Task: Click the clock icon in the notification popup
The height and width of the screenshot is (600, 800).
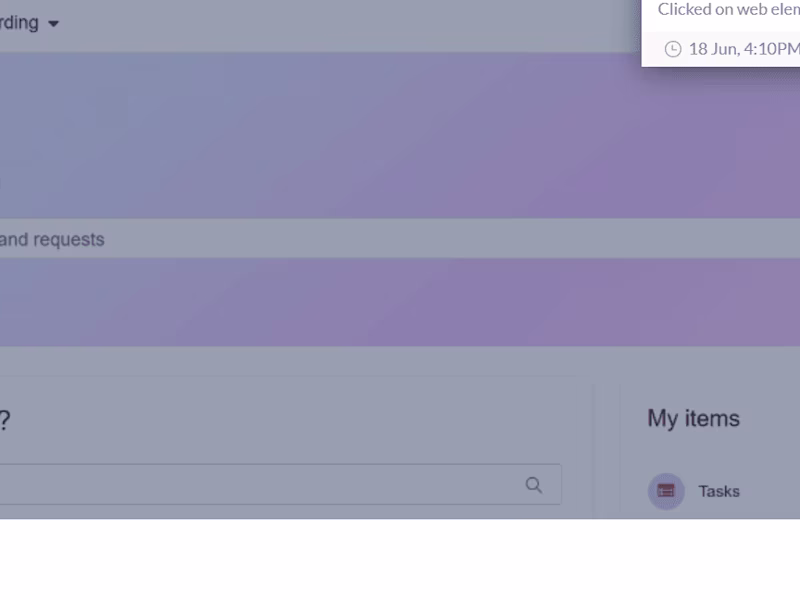Action: click(x=673, y=49)
